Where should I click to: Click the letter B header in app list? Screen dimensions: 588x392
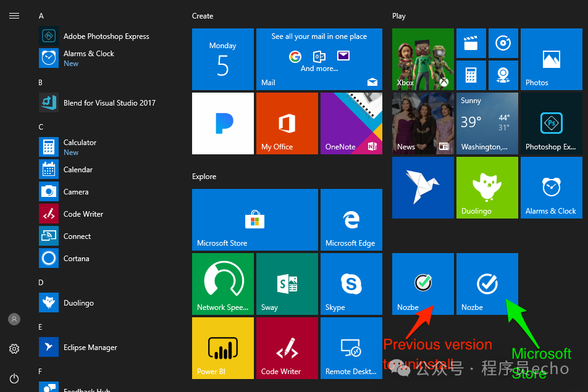41,82
